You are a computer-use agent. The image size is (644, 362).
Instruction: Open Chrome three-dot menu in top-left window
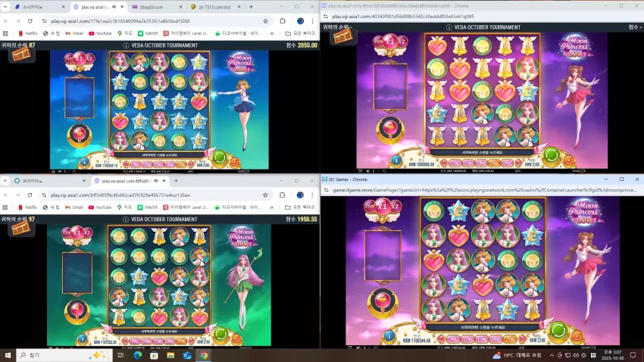(313, 21)
